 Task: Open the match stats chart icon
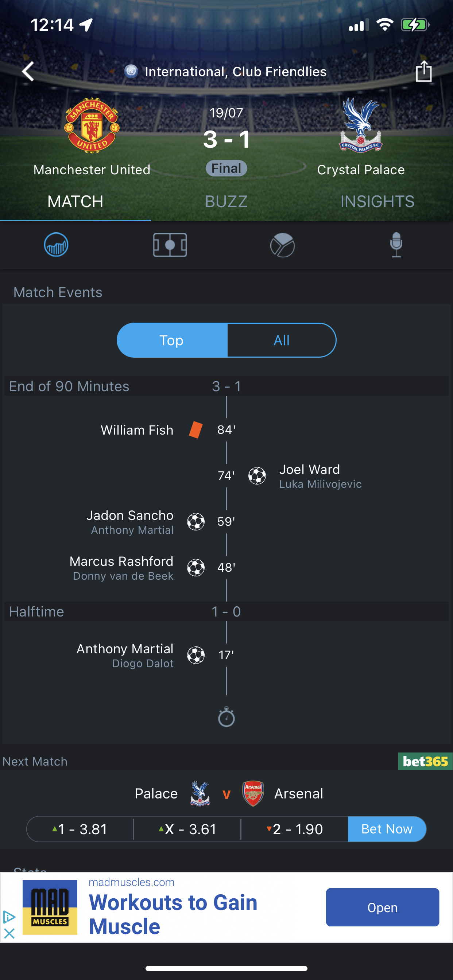point(56,245)
